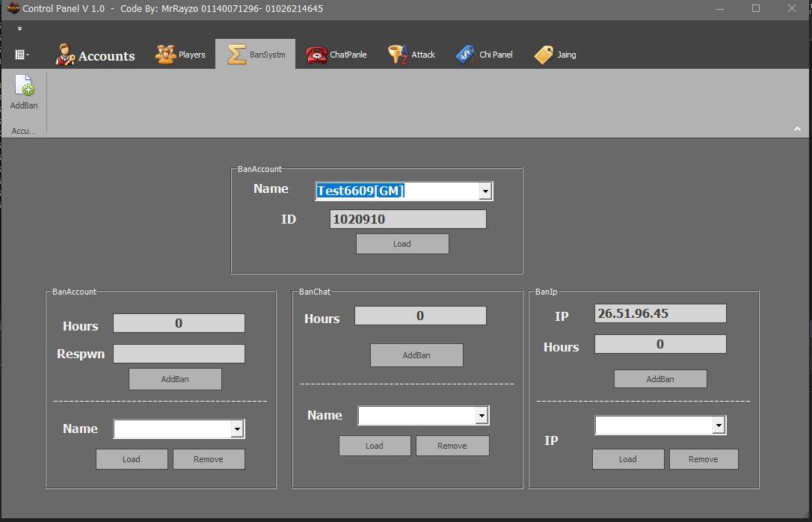Click the AddBan ribbon icon
The image size is (812, 522).
[x=24, y=85]
